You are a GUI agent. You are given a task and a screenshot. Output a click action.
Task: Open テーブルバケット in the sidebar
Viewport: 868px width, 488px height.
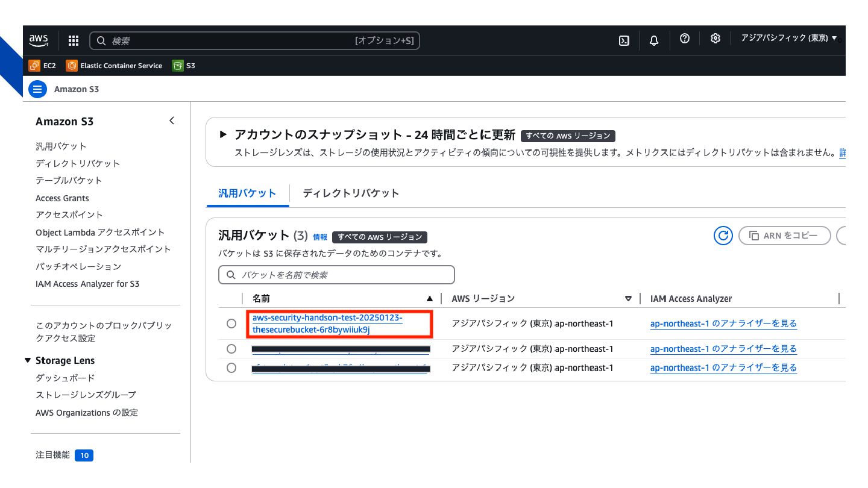pyautogui.click(x=69, y=180)
